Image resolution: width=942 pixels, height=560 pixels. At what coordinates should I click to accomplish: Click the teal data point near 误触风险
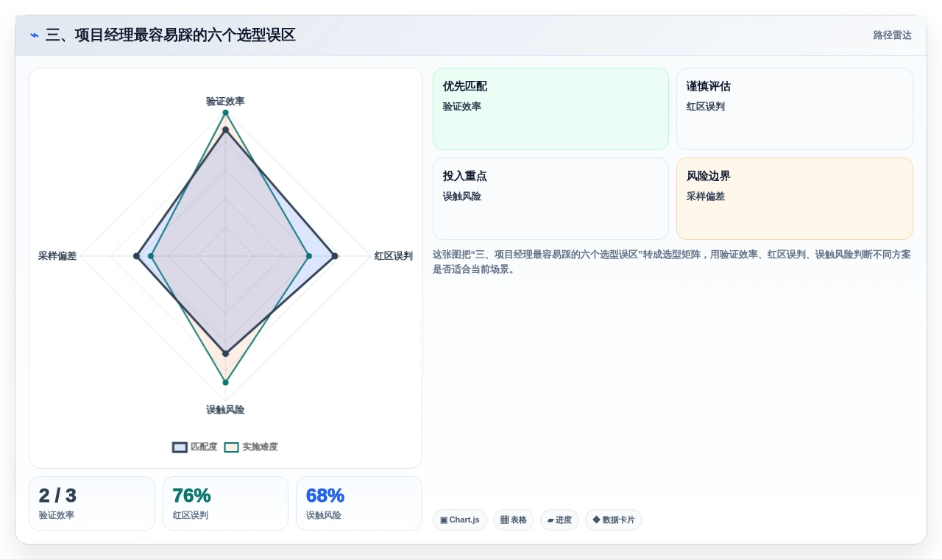[x=225, y=383]
